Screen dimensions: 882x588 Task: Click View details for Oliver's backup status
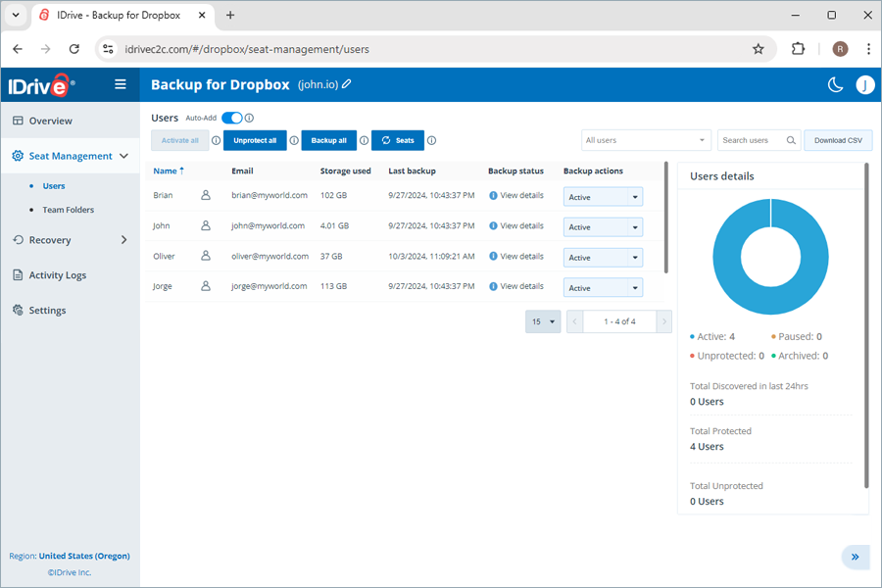click(517, 256)
